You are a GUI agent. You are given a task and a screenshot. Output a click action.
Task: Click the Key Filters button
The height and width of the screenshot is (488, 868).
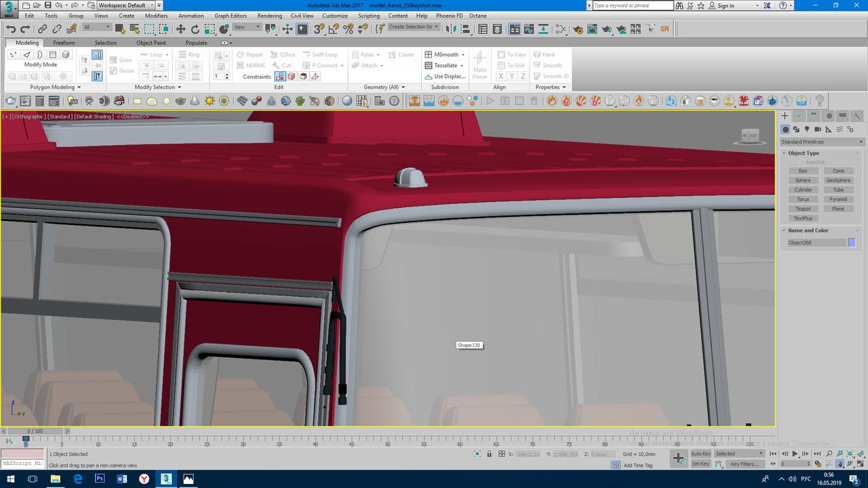744,464
